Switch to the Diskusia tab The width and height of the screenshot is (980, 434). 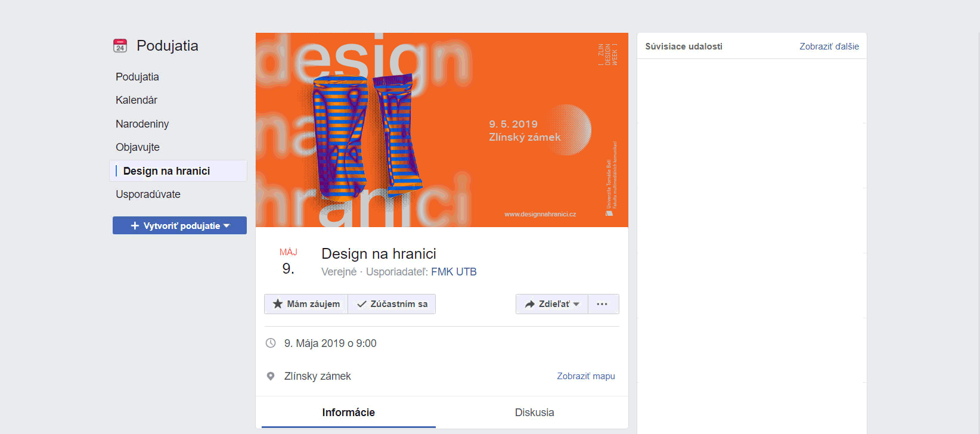[534, 413]
